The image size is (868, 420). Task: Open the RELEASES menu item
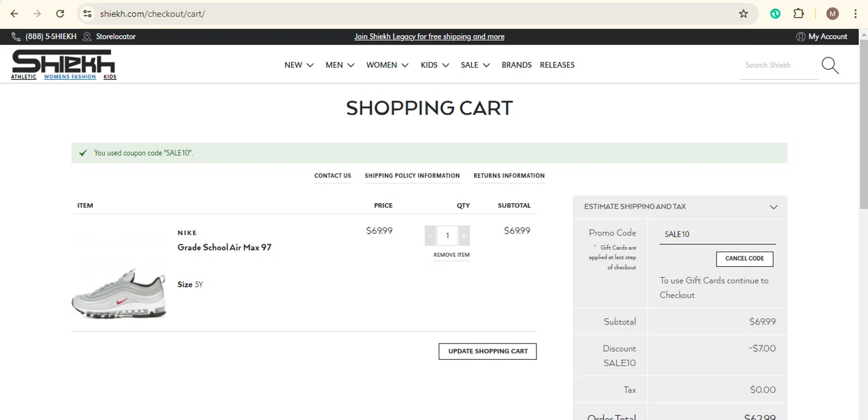coord(557,65)
